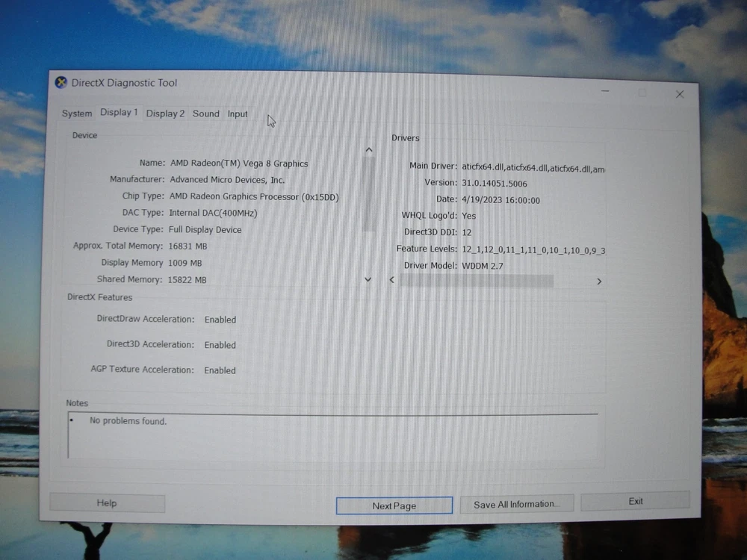Click the DirectX icon in the title bar

(x=61, y=83)
